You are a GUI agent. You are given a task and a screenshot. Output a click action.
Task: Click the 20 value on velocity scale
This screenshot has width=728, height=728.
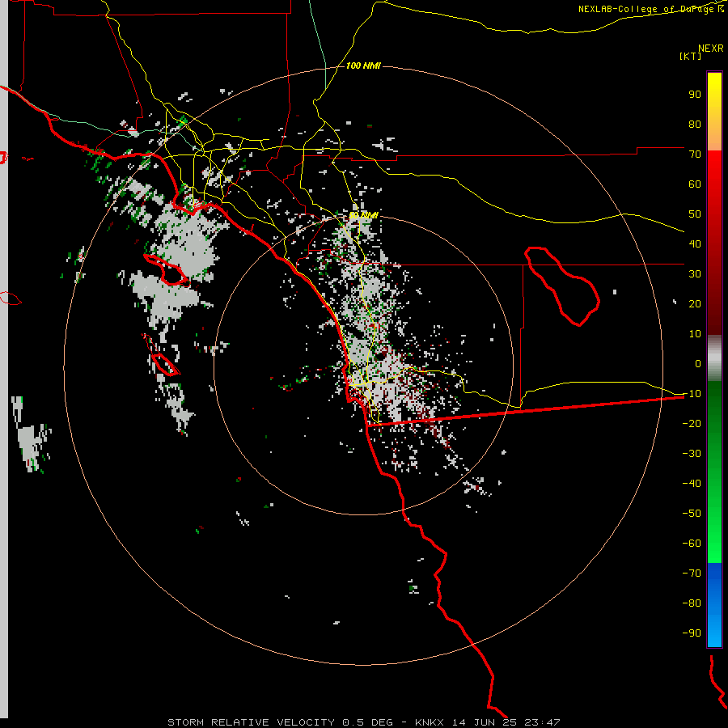(695, 303)
